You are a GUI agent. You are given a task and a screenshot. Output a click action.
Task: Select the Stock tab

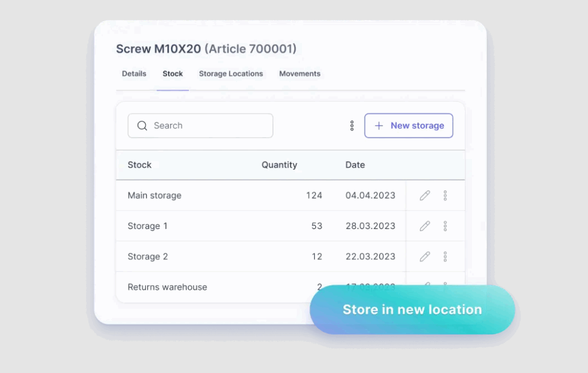tap(172, 74)
